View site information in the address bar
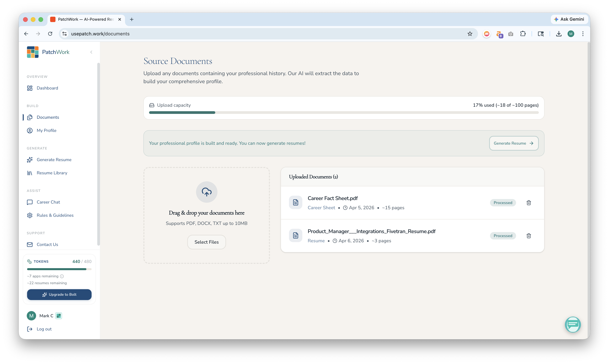 coord(65,34)
